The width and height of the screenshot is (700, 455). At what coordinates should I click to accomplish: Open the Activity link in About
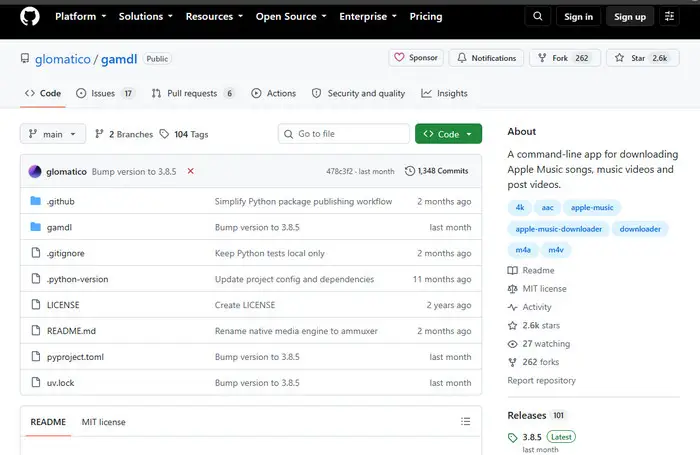[x=529, y=307]
